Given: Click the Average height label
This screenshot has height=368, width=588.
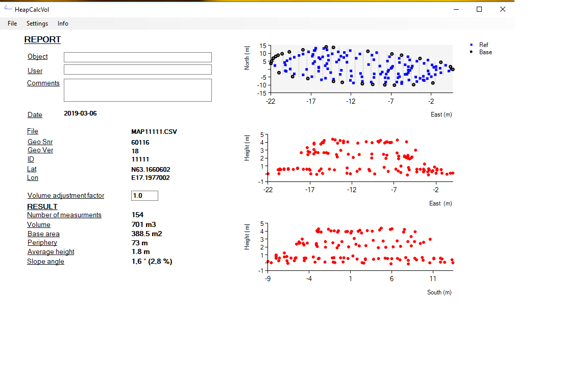Looking at the screenshot, I should (51, 251).
